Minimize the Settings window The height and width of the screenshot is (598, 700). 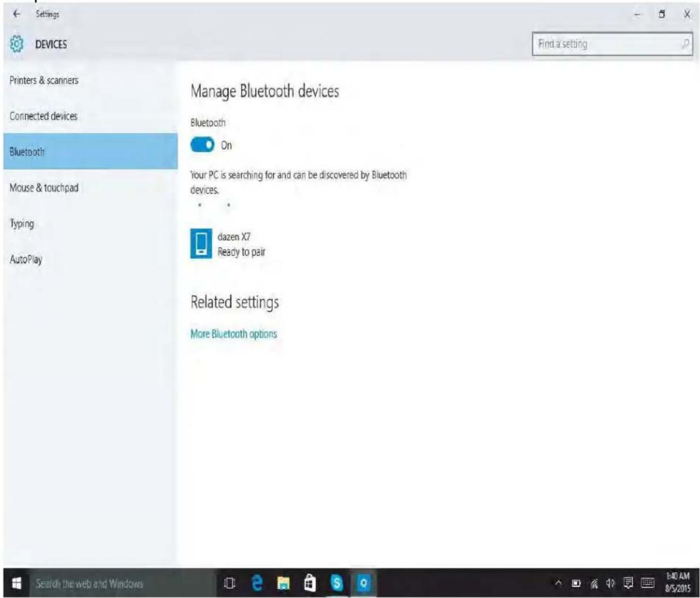pos(638,15)
